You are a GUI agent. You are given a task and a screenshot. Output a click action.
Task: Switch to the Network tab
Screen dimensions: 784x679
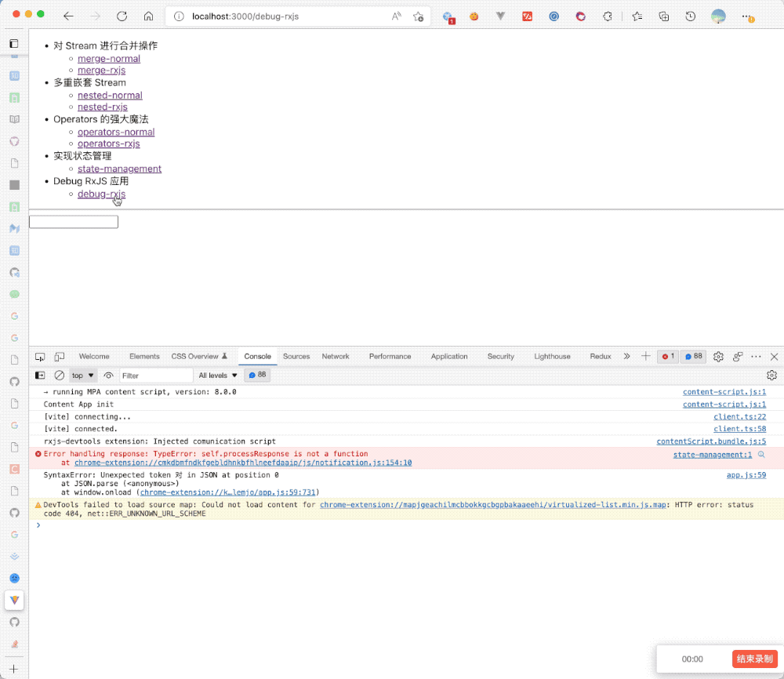pos(336,356)
